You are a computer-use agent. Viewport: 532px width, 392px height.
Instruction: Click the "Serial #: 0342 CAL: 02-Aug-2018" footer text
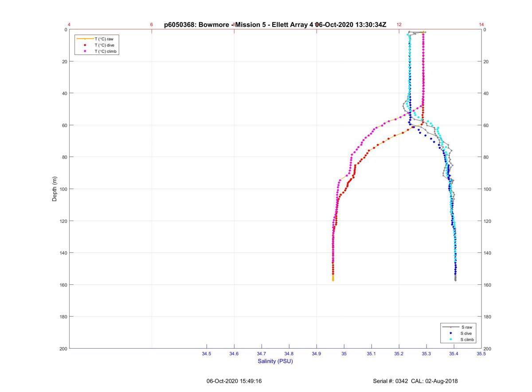[415, 381]
